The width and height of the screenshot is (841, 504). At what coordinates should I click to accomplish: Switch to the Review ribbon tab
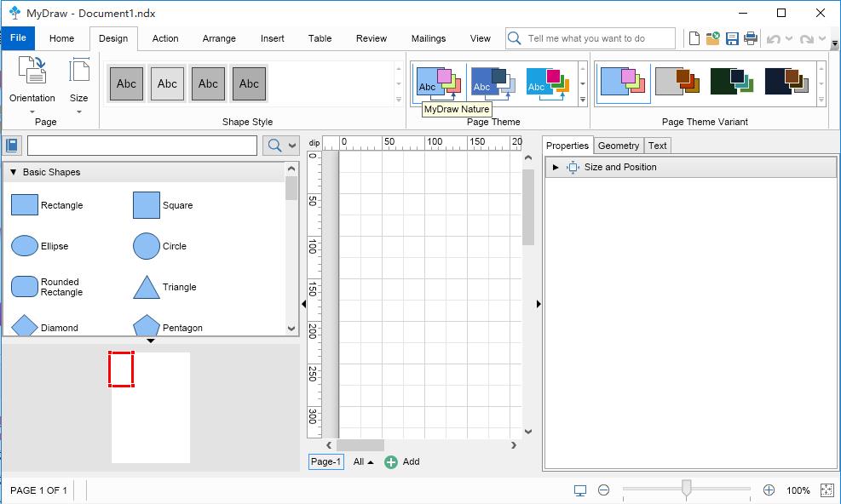click(x=372, y=38)
